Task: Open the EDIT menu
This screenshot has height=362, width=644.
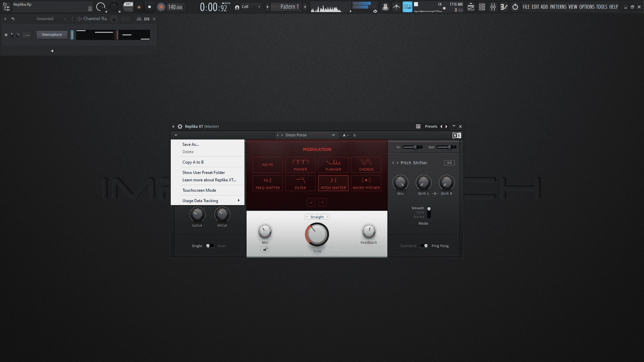Action: (535, 7)
